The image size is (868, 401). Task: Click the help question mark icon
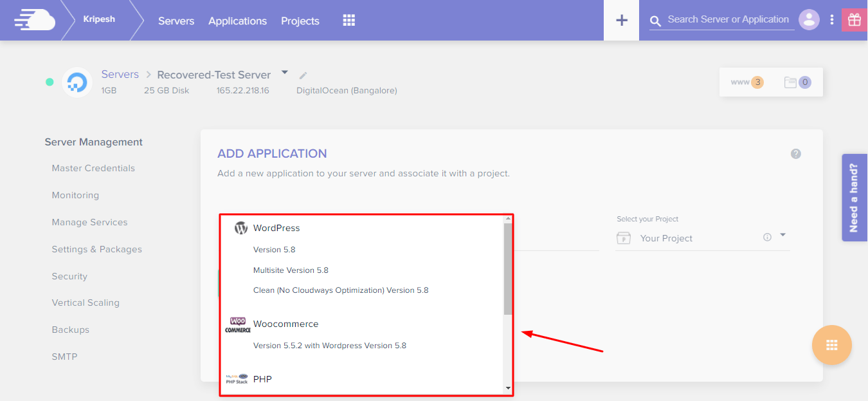click(x=796, y=154)
